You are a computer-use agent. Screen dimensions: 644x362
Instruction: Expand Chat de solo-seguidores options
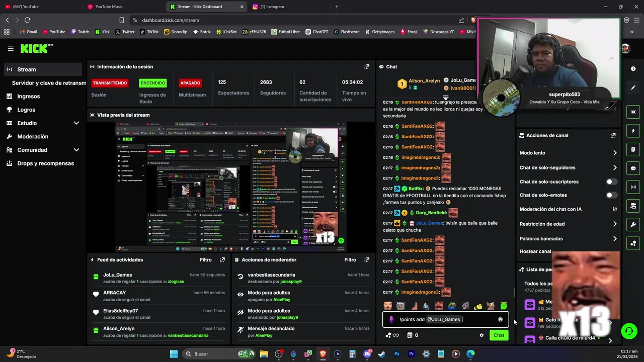coord(615,168)
